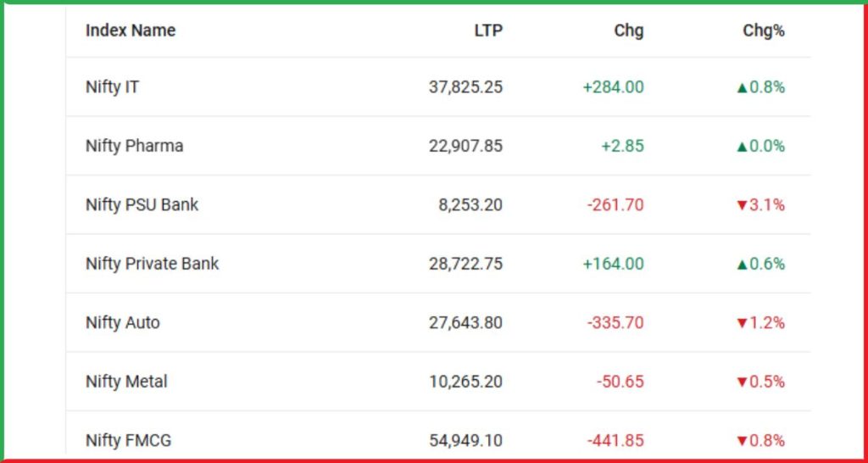Image resolution: width=868 pixels, height=463 pixels.
Task: Click the red down arrow for Nifty FMCG
Action: 743,441
